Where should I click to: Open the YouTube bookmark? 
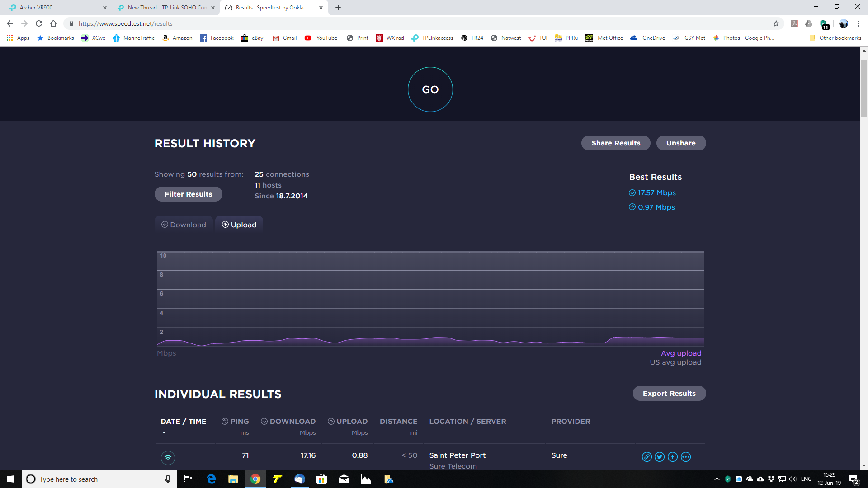[x=321, y=38]
